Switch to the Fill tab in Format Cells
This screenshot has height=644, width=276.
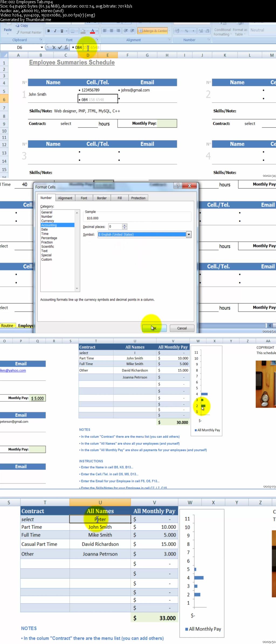coord(120,198)
